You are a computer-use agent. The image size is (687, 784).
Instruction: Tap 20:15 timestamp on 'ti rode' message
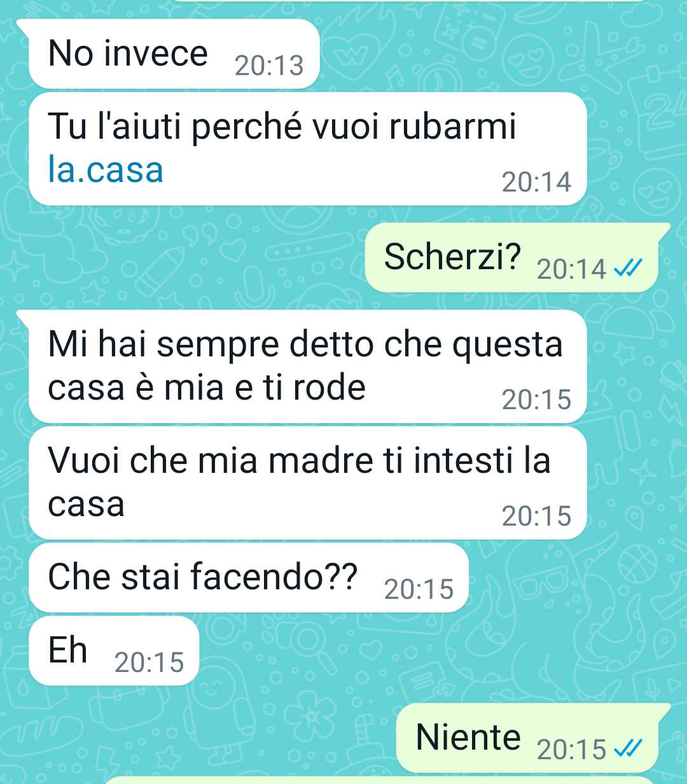click(x=536, y=400)
